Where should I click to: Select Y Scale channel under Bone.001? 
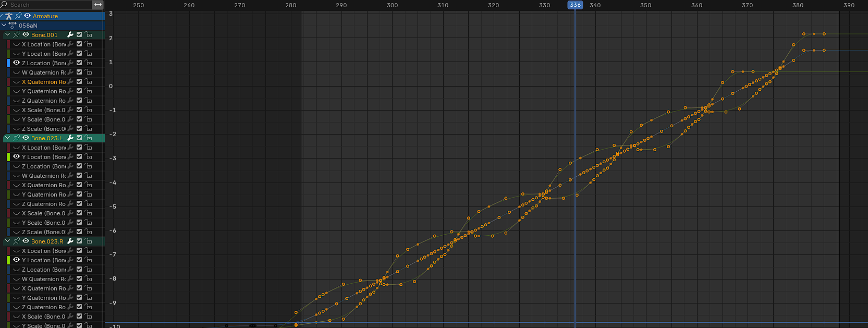coord(44,119)
